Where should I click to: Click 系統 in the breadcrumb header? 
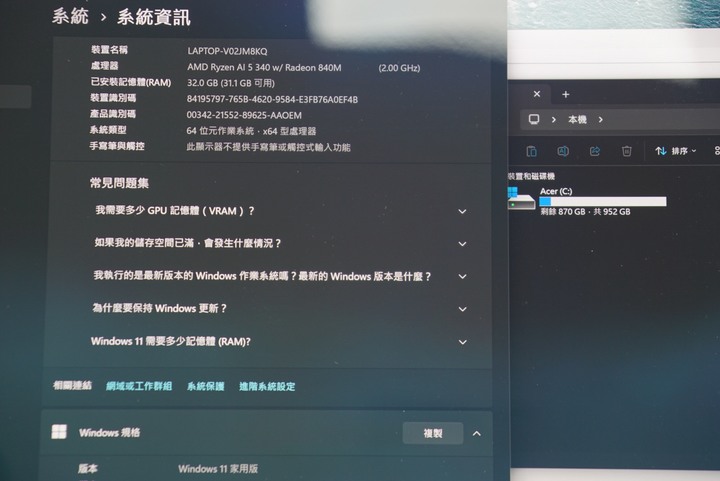(70, 16)
